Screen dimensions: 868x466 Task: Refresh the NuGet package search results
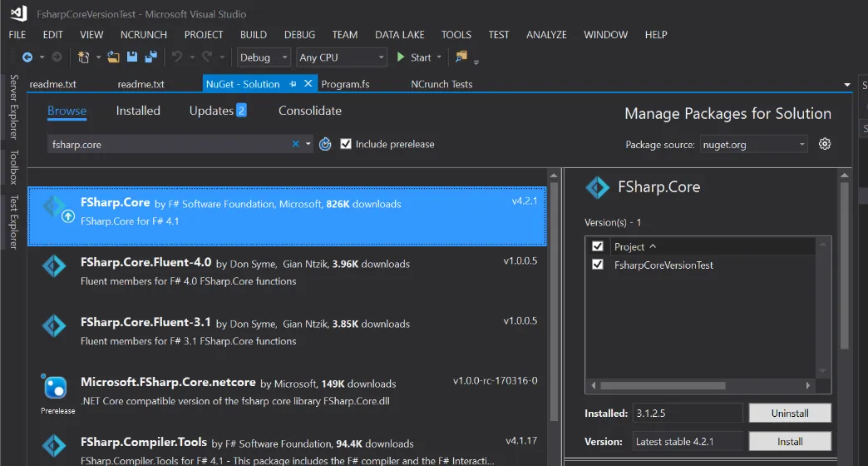[325, 144]
